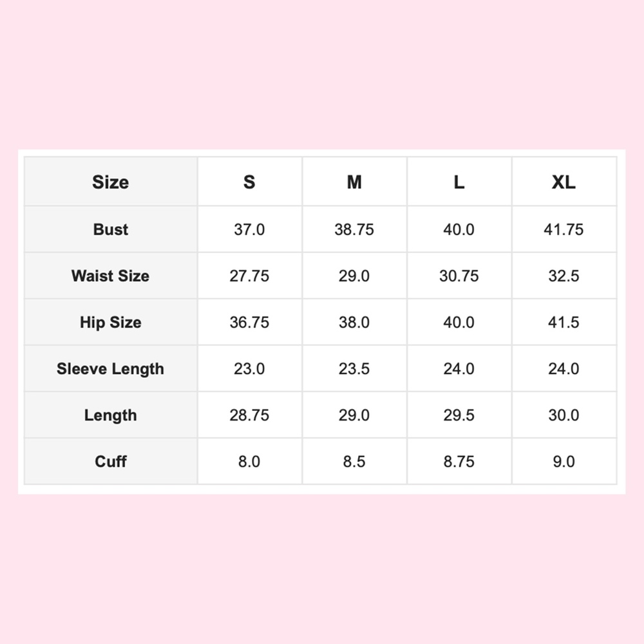This screenshot has width=644, height=644.
Task: Click the Size header cell
Action: point(110,182)
